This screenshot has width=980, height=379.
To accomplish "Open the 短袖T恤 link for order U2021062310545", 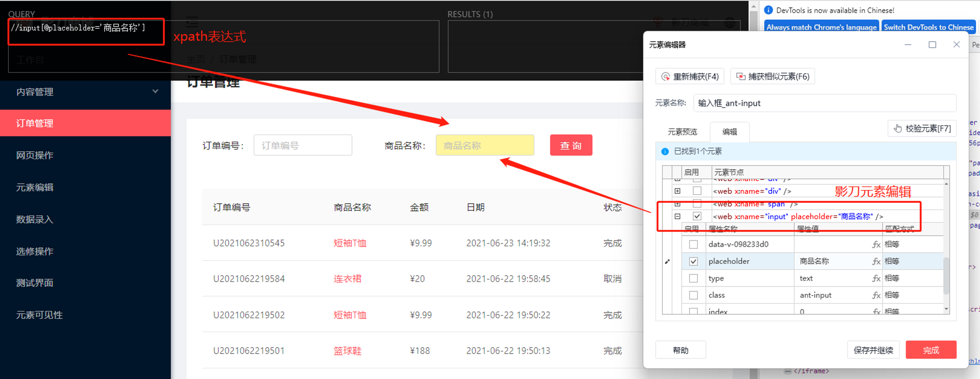I will (350, 243).
